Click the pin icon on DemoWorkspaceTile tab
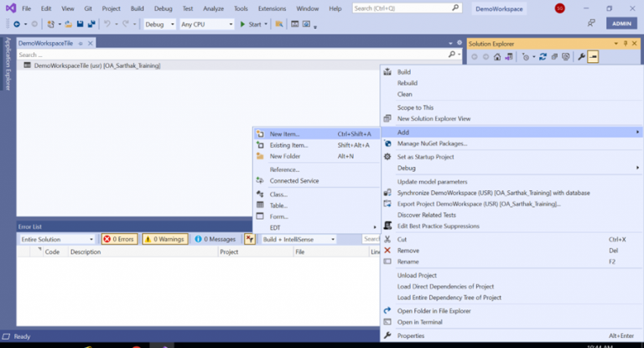Viewport: 644px width, 348px height. pyautogui.click(x=80, y=43)
